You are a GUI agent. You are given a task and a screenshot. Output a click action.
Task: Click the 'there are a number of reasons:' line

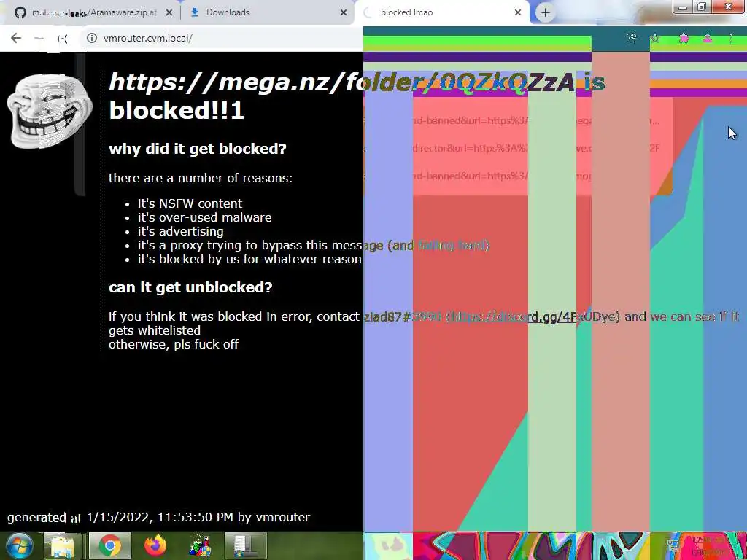(x=201, y=178)
